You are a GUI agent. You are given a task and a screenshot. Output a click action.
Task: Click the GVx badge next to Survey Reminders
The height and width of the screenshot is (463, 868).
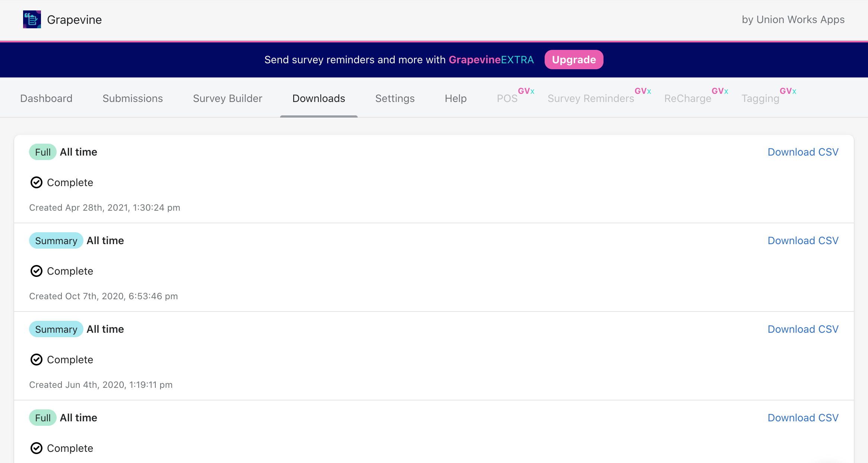click(x=643, y=91)
